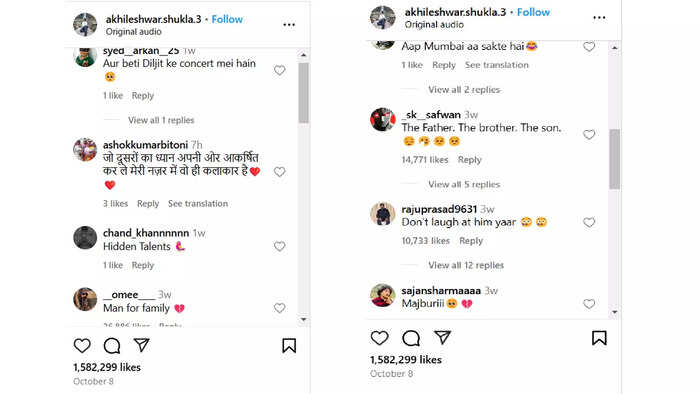Expand 'View all 1 replies' under syed_arkan comment
700x394 pixels.
coord(161,120)
